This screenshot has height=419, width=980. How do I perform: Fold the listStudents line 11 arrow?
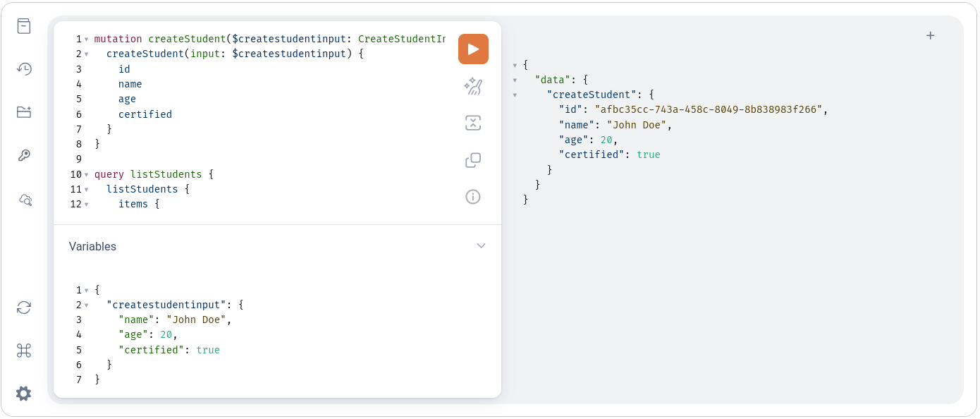(x=86, y=190)
